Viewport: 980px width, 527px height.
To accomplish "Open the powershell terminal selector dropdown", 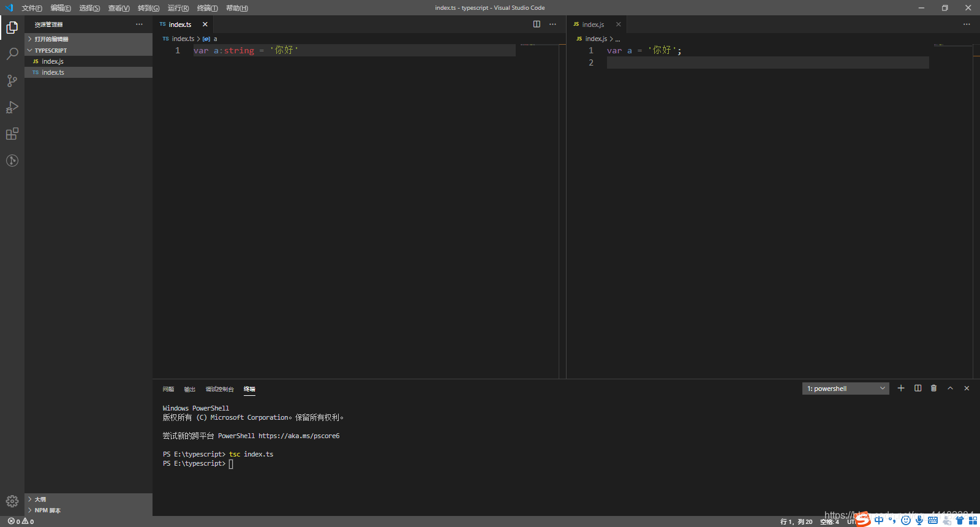I will [845, 389].
